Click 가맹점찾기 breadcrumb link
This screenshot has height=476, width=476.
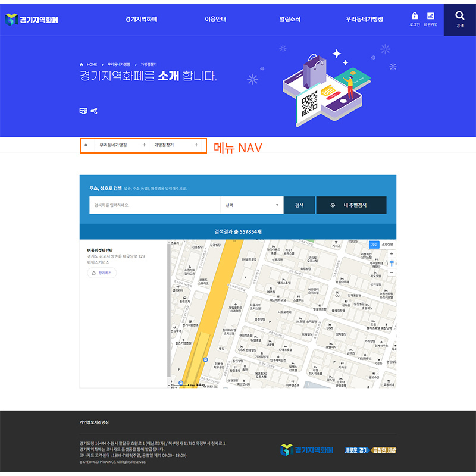pos(148,65)
